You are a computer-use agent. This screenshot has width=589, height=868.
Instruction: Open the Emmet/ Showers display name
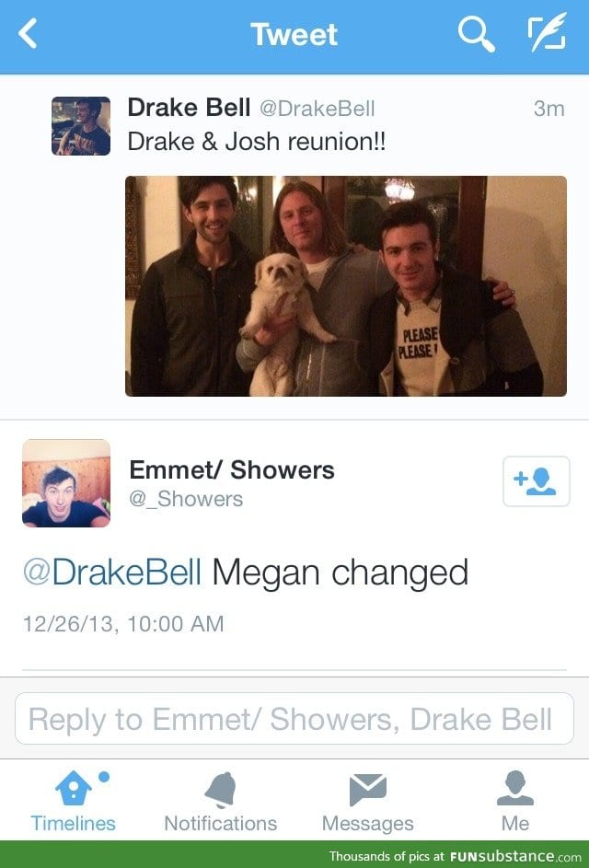click(x=232, y=470)
